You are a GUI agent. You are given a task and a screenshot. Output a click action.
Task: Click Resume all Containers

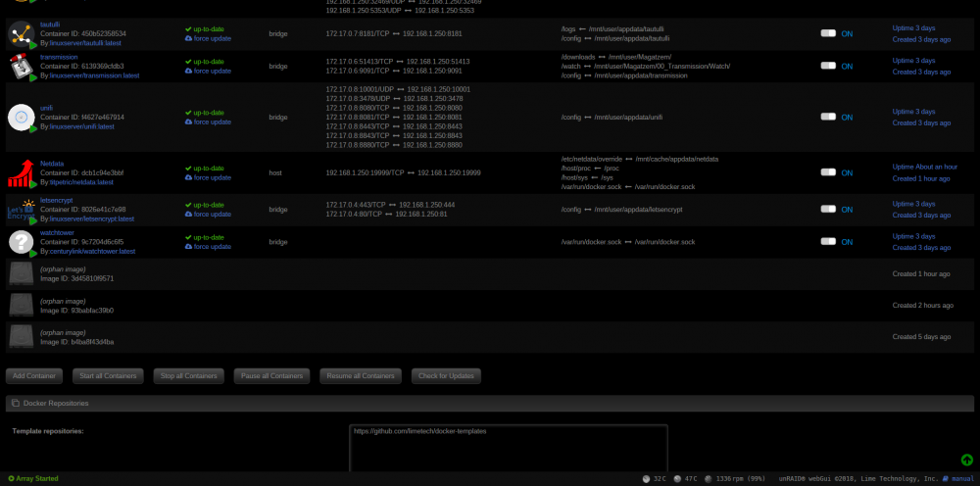click(x=361, y=376)
